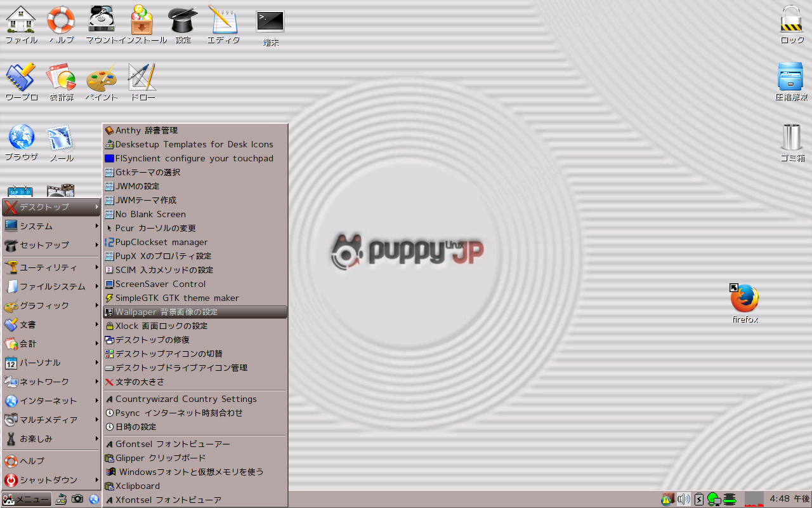Open the お楽しみ menu category
The image size is (812, 508).
(51, 439)
